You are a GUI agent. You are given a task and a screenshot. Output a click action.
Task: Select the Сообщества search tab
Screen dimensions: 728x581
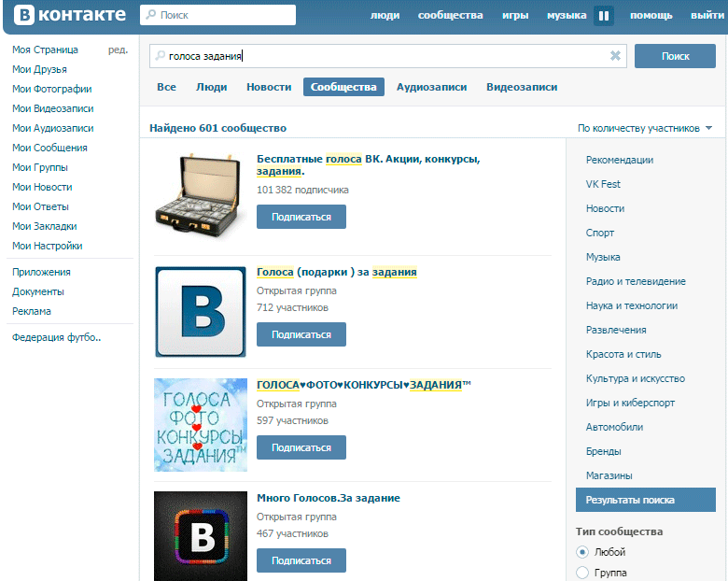343,87
